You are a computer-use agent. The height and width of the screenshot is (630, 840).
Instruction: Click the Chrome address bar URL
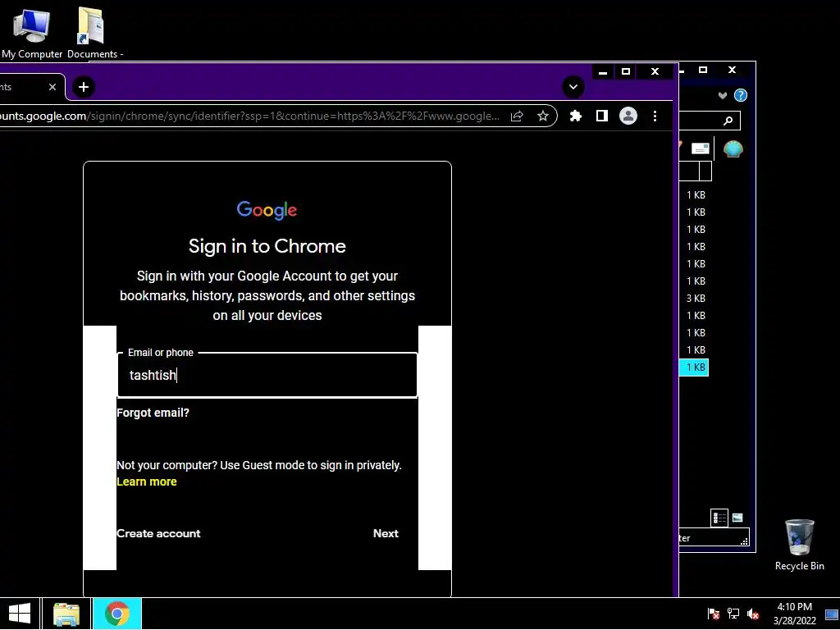249,116
